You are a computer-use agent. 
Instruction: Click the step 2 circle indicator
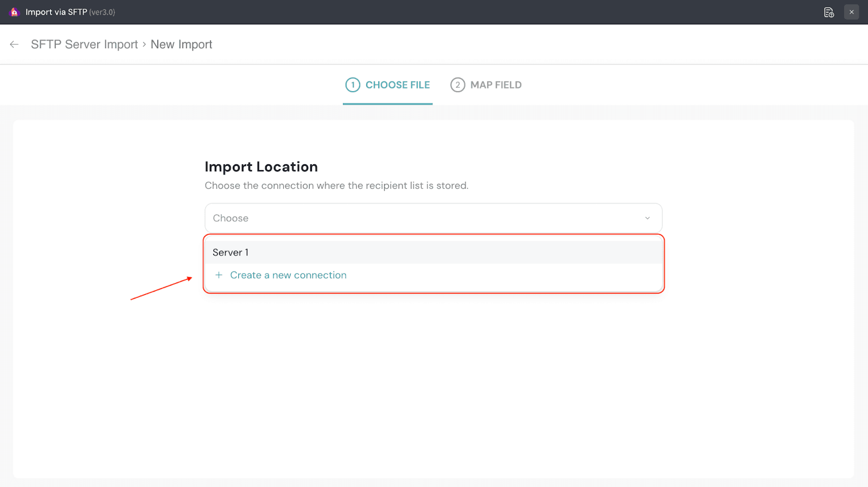pyautogui.click(x=457, y=85)
